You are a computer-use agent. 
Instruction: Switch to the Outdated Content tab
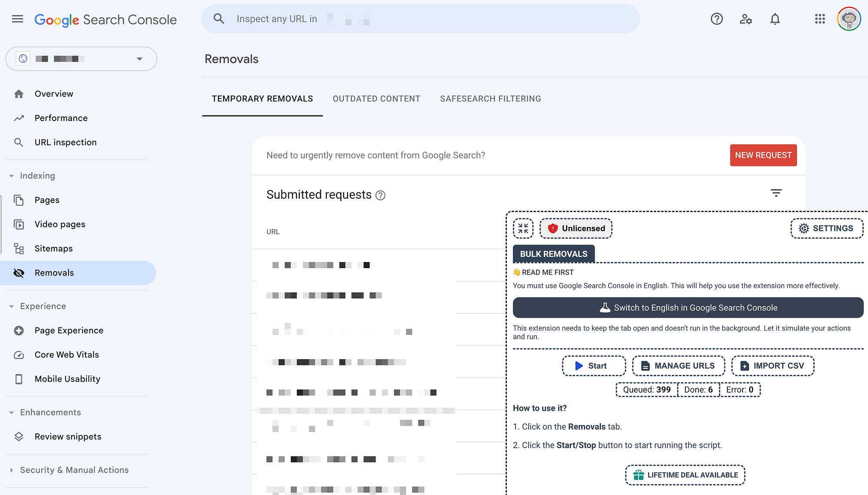click(376, 98)
